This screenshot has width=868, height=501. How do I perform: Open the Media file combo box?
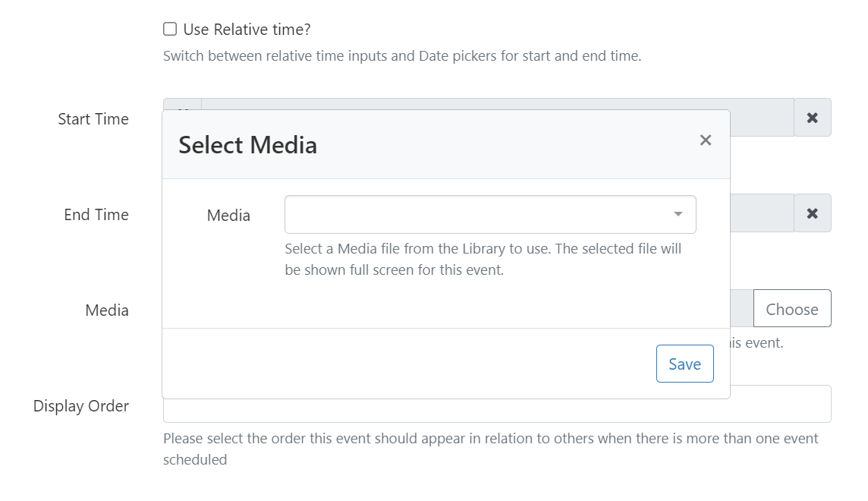(478, 215)
